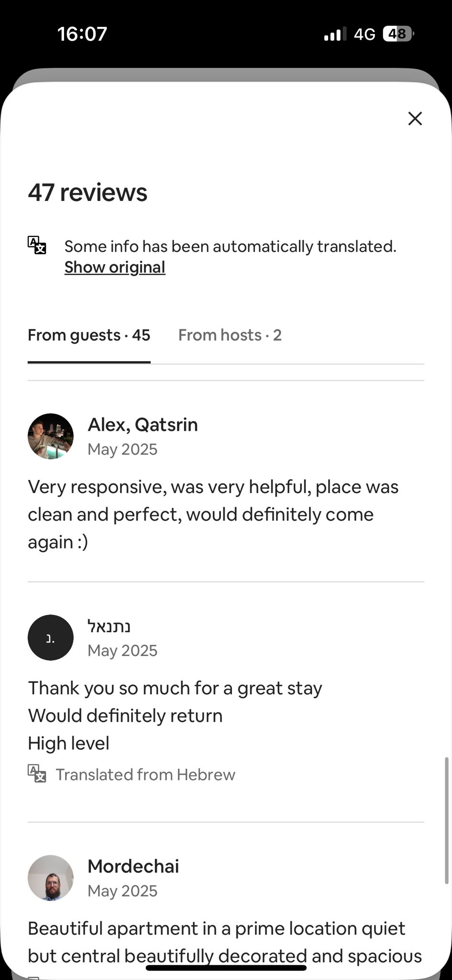Image resolution: width=452 pixels, height=980 pixels.
Task: Tap the translation icon next to Translated from Hebrew
Action: (x=37, y=774)
